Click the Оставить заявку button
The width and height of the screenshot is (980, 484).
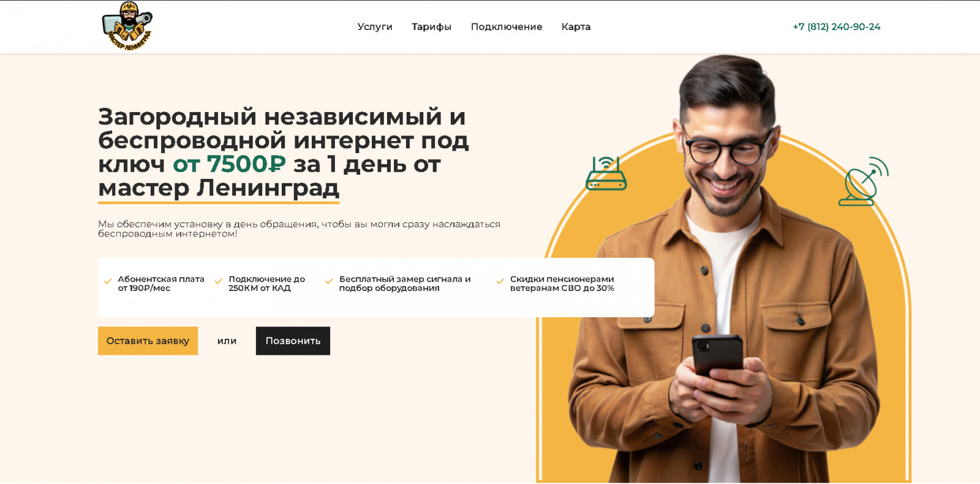point(148,341)
